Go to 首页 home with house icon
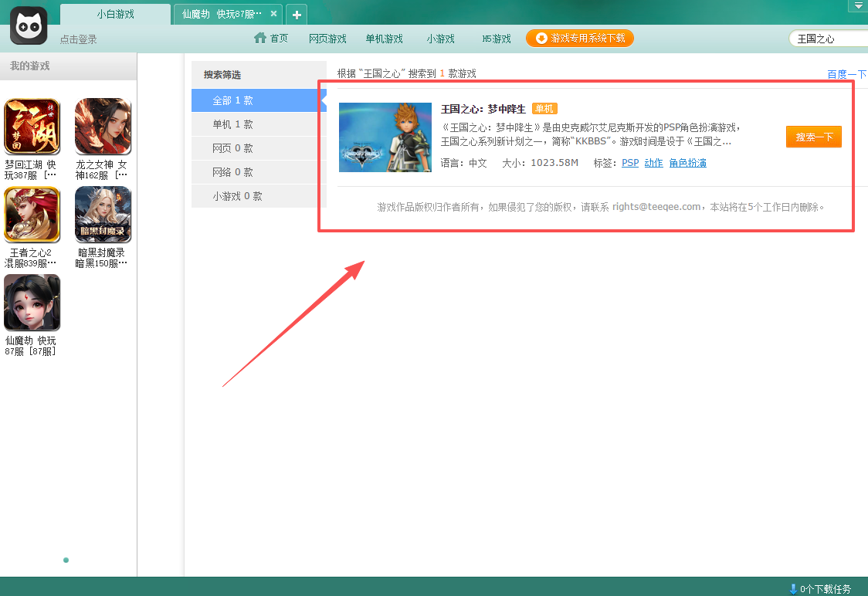Screen dimensions: 868x596 [271, 39]
